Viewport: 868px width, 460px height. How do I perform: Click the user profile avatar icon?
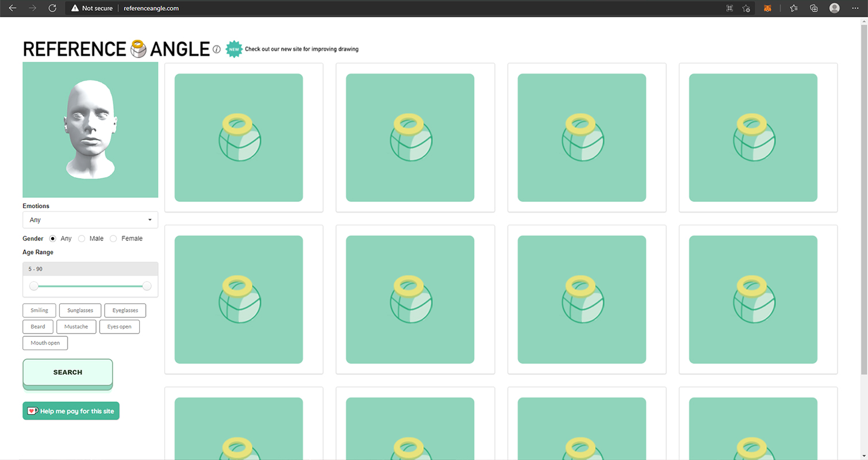(x=835, y=8)
